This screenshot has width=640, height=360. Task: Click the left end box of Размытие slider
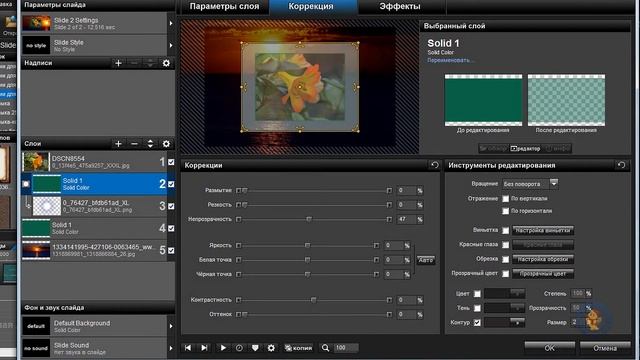coord(239,191)
